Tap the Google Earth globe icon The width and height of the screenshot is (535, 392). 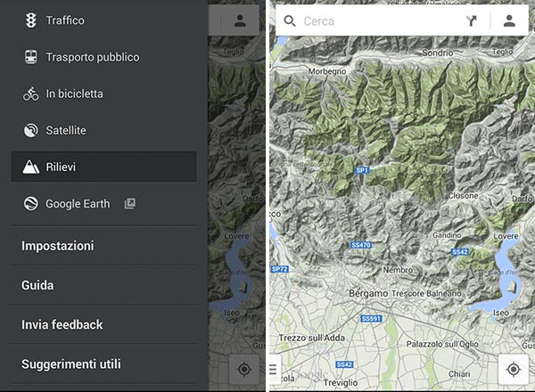coord(31,203)
